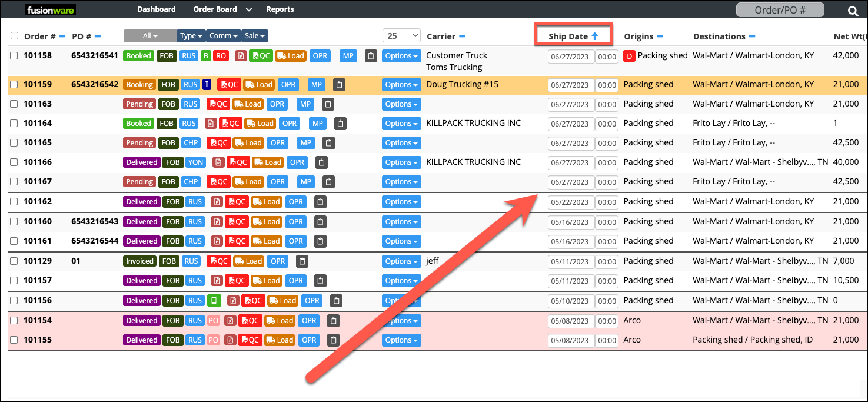Open the Order Board menu

(222, 9)
